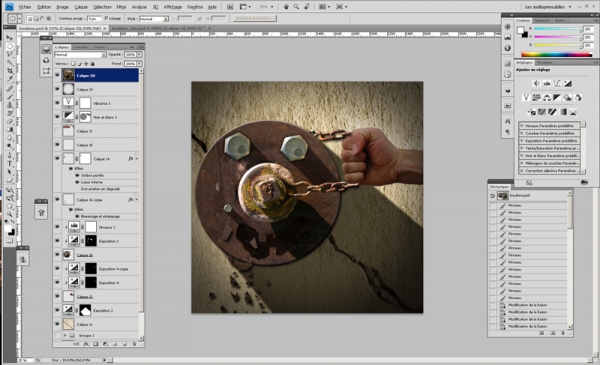Toggle the Ombre portée effect visibility
Viewport: 600px width, 365px height.
77,175
